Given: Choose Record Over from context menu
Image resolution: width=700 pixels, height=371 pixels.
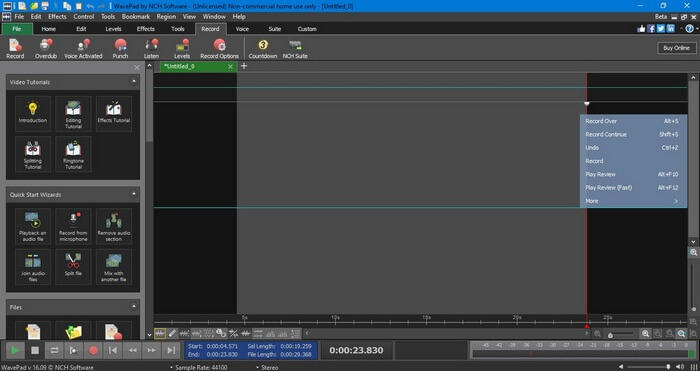Looking at the screenshot, I should coord(633,121).
